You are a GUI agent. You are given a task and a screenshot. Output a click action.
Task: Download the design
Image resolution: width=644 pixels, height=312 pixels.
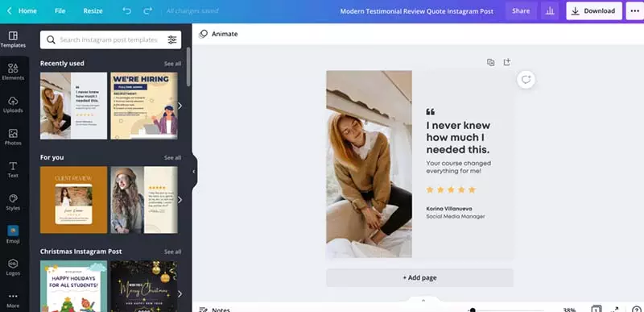click(594, 11)
